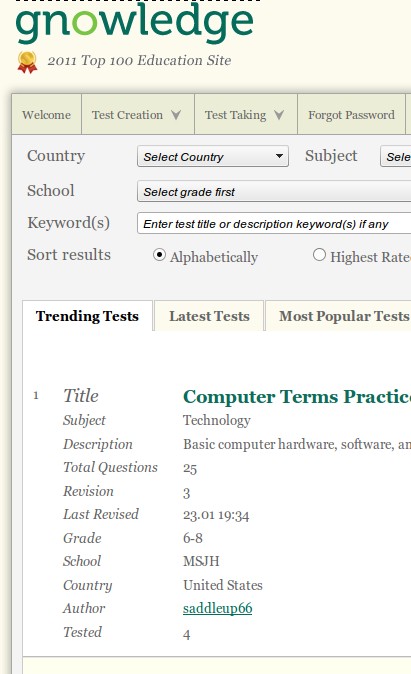411x674 pixels.
Task: Click the Test Taking menu arrow
Action: pos(279,115)
